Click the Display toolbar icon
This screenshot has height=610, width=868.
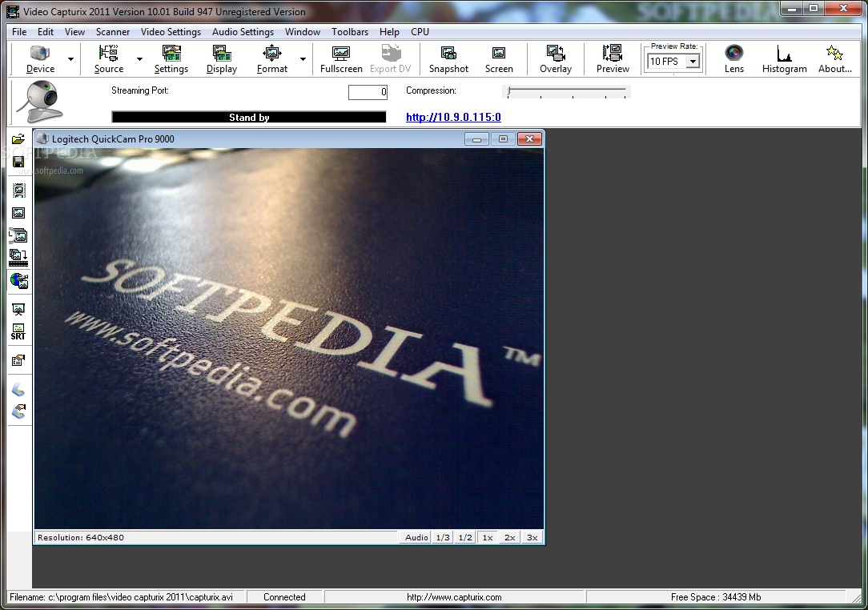[222, 60]
